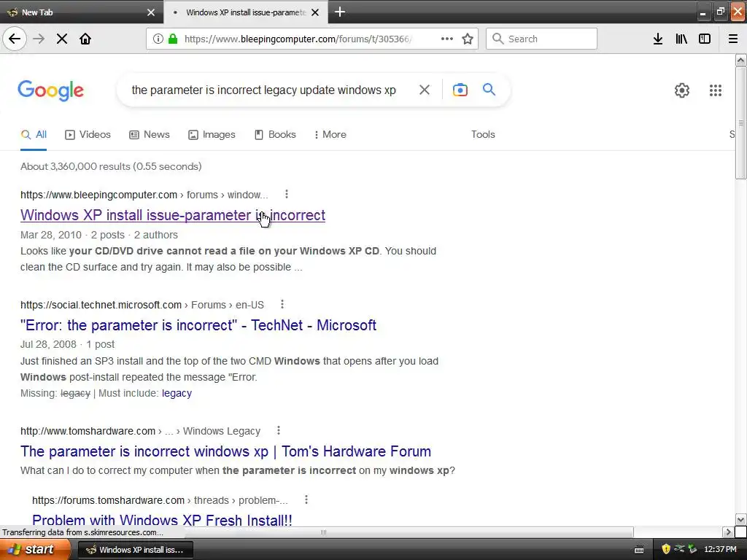Close the New Tab tab
The image size is (747, 560).
tap(151, 12)
